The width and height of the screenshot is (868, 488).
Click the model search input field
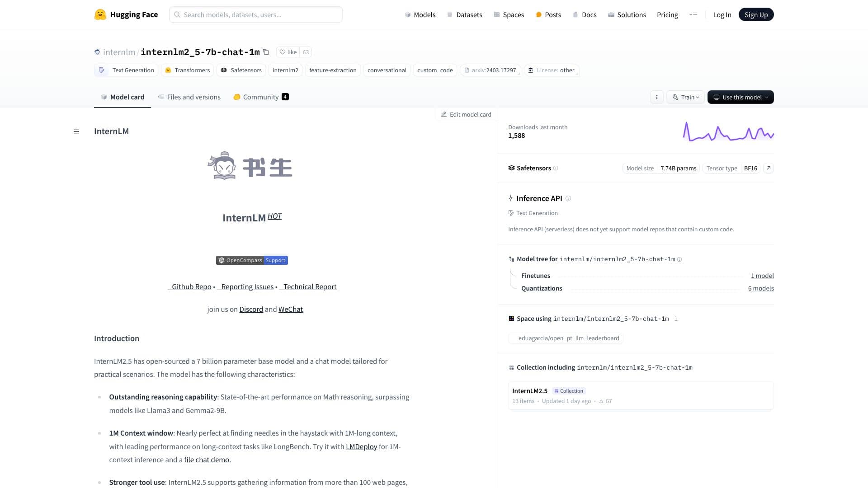point(255,14)
